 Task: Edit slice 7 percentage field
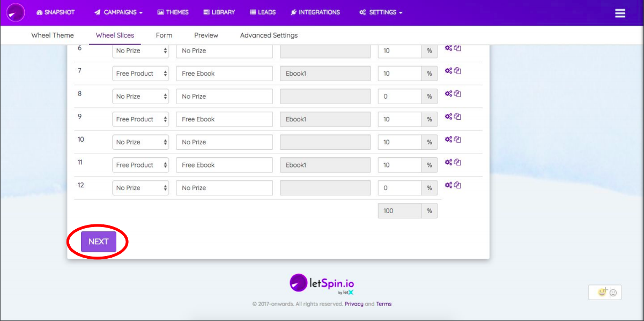399,74
